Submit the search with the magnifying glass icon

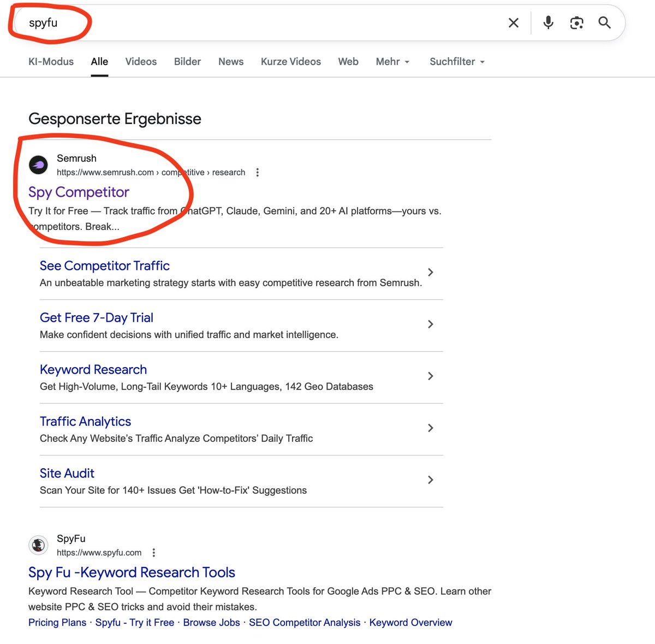tap(605, 23)
